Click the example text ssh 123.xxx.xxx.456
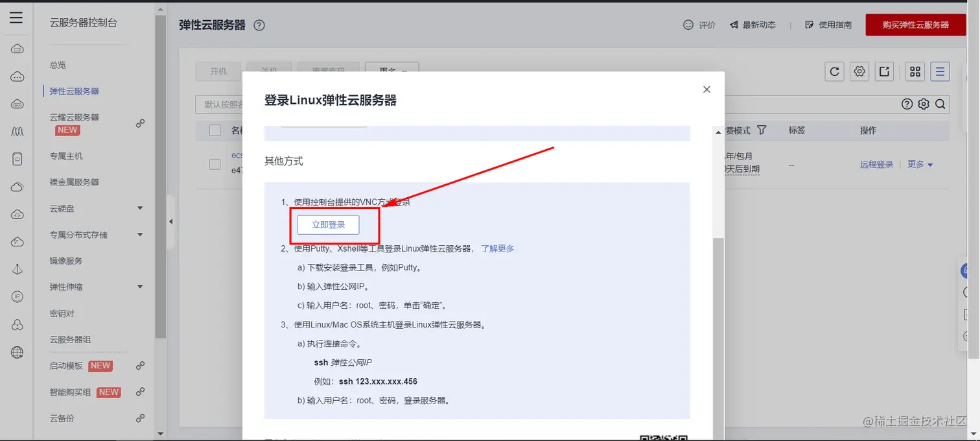This screenshot has height=441, width=980. pyautogui.click(x=378, y=381)
